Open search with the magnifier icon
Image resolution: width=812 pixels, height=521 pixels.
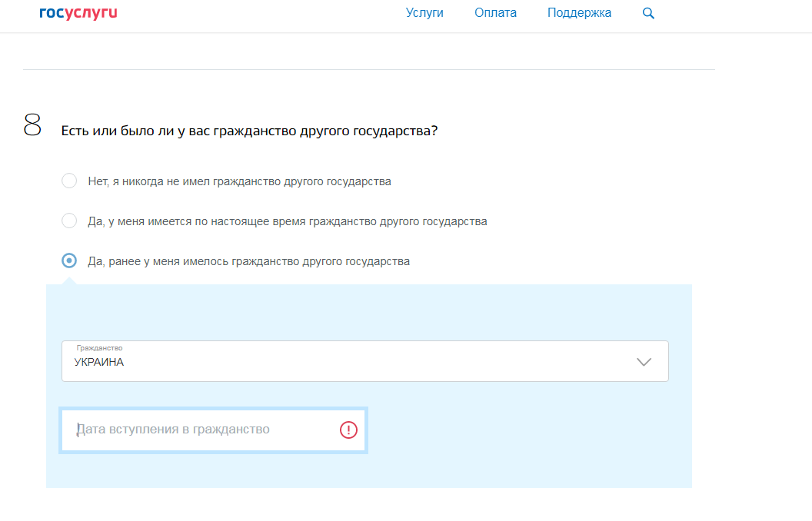coord(648,13)
